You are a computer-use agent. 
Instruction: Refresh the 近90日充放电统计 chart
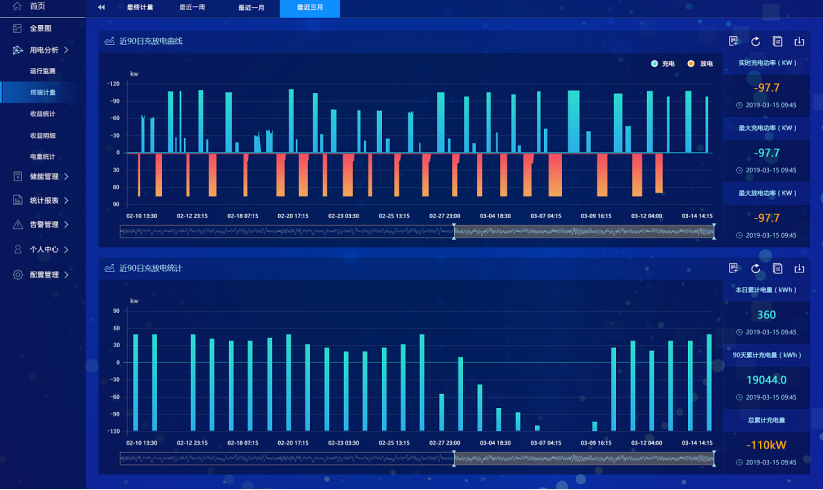point(755,269)
